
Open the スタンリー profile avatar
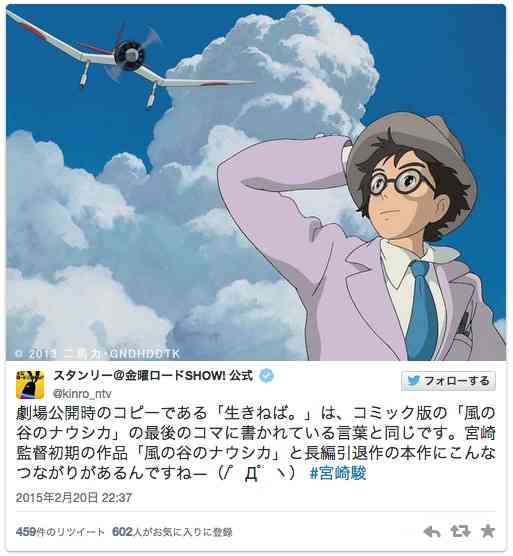coord(30,385)
